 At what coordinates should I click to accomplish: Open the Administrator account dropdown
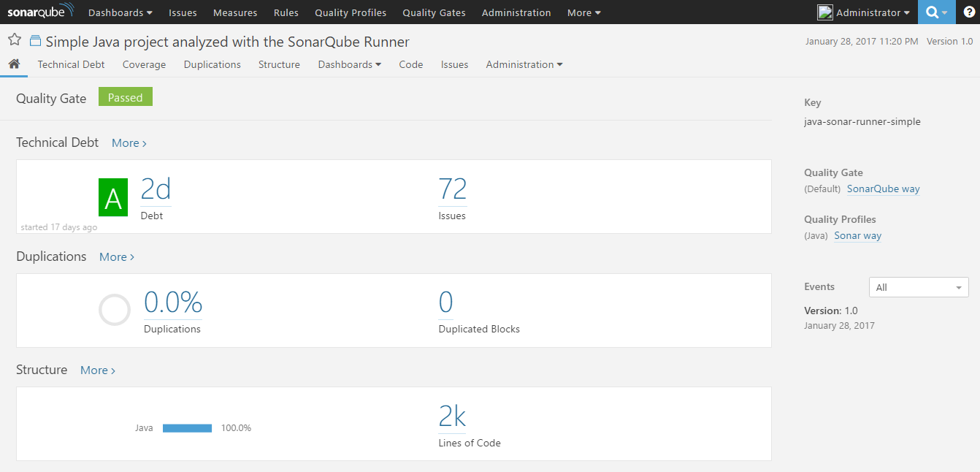873,12
